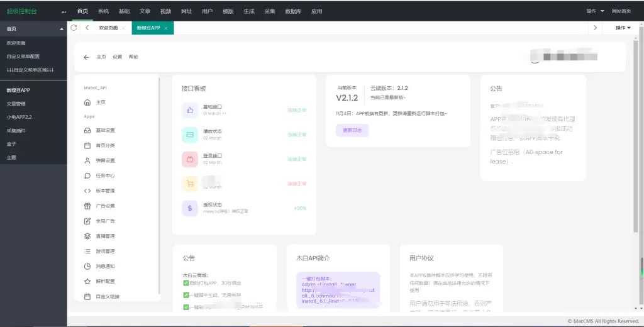Open 任务中心 via its chat bubble icon
This screenshot has width=644, height=327.
87,175
